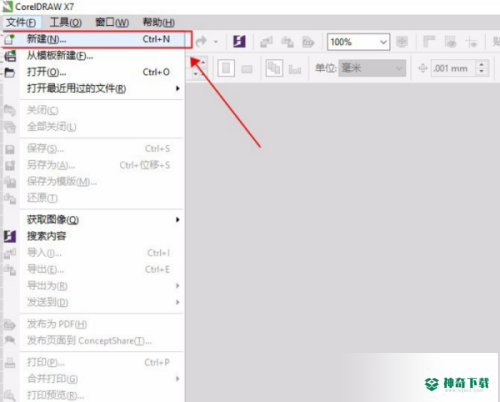The width and height of the screenshot is (500, 402).
Task: Open the 文件(F) menu
Action: [x=21, y=22]
